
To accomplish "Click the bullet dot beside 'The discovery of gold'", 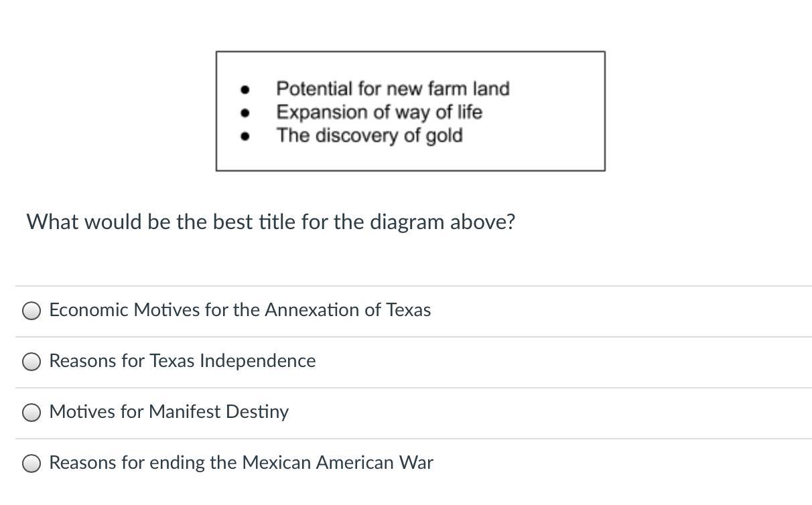I will click(246, 136).
